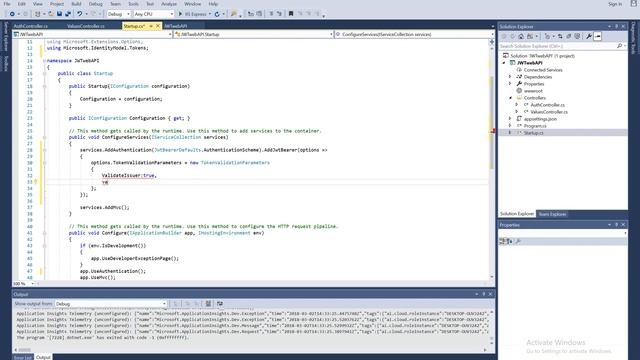Click the Clear All icon in the Output toolbar
This screenshot has height=360, width=640.
(x=208, y=304)
